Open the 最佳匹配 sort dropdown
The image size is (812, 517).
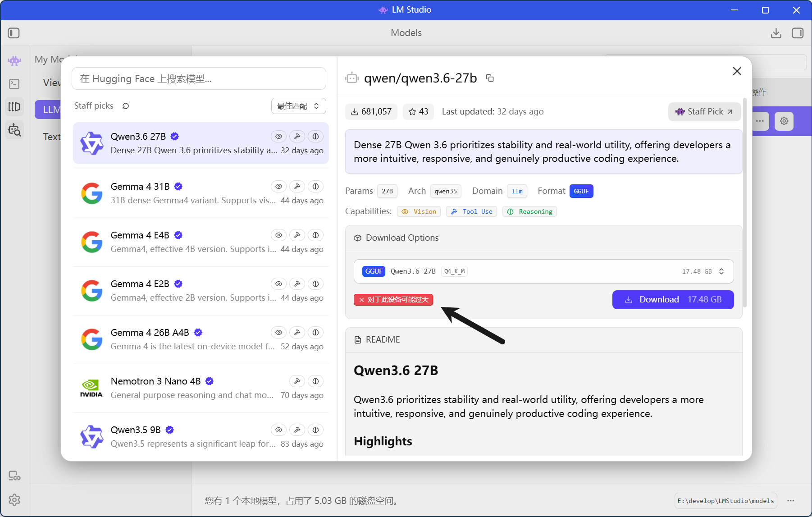click(x=298, y=106)
